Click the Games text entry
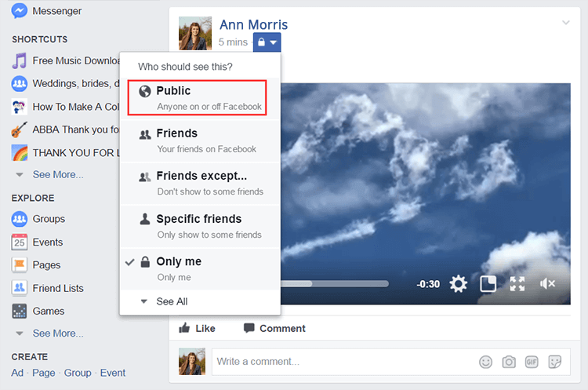 pyautogui.click(x=49, y=312)
